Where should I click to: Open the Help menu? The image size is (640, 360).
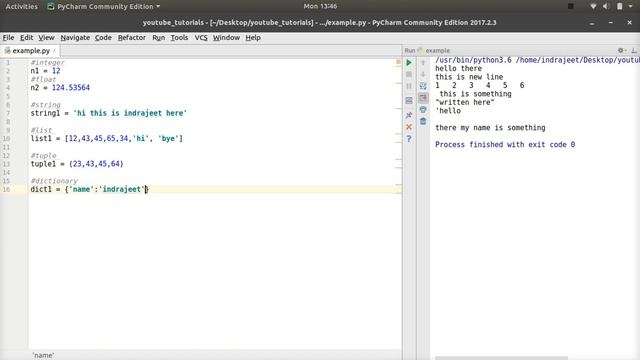point(253,38)
